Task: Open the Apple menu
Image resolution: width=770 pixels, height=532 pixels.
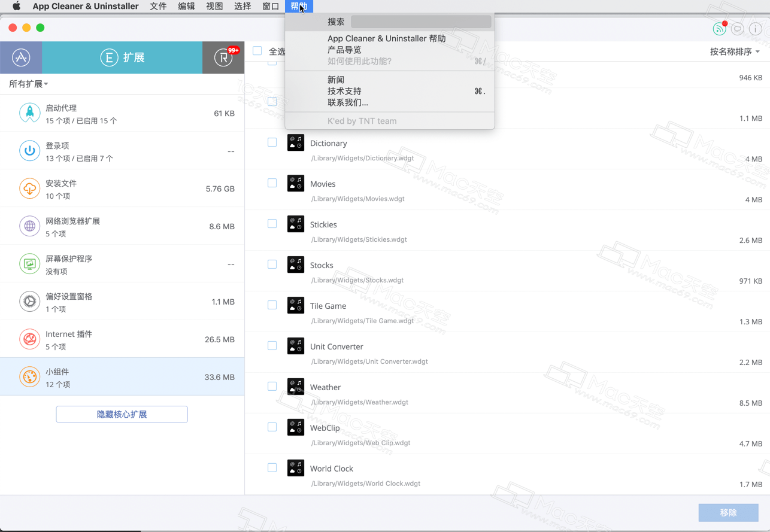Action: pyautogui.click(x=16, y=6)
